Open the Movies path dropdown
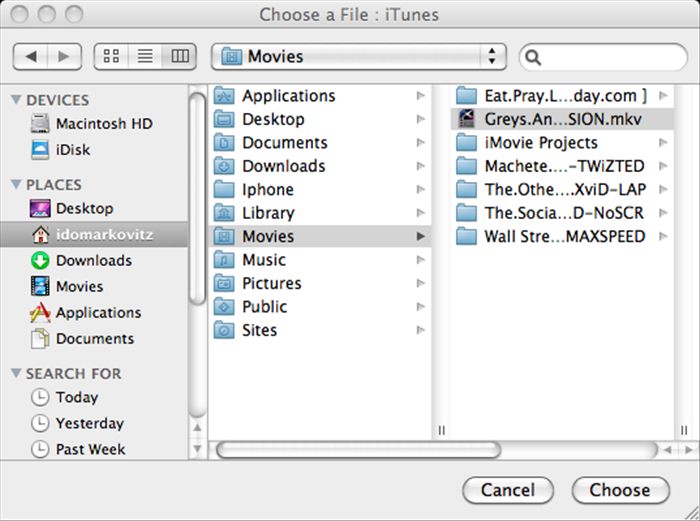The width and height of the screenshot is (700, 521). point(358,56)
